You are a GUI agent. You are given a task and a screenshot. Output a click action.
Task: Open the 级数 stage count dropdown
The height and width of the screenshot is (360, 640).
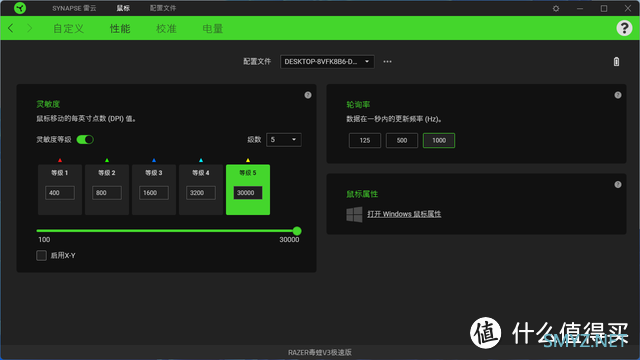pyautogui.click(x=284, y=140)
